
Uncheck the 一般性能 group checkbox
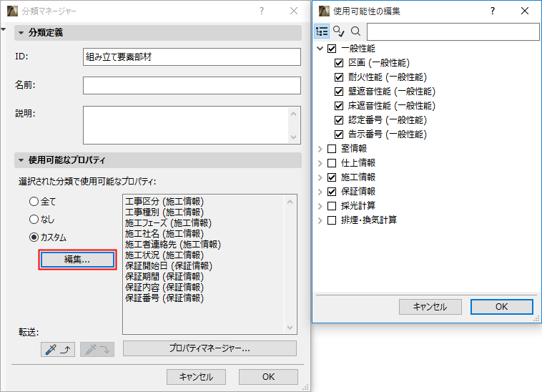tap(332, 49)
